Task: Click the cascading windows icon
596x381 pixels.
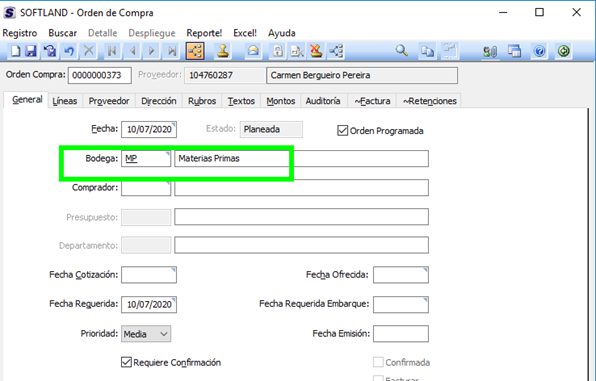Action: tap(515, 51)
